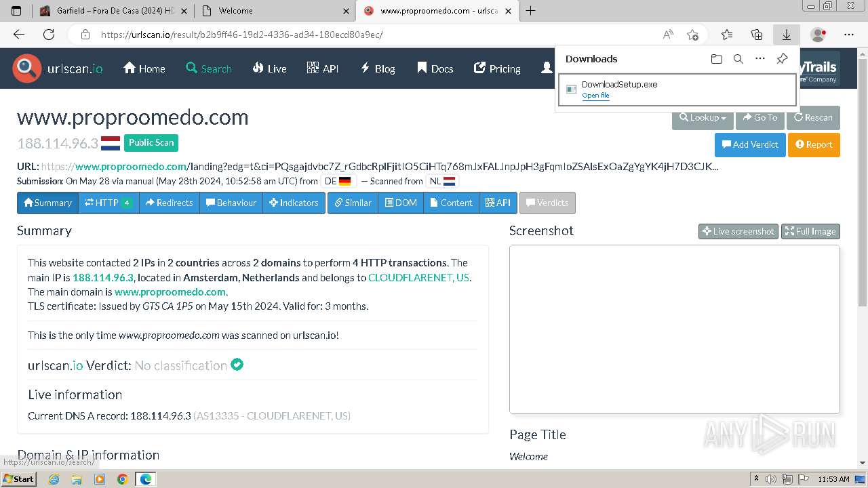Select the DownloadSetup.exe download entry
The width and height of the screenshot is (868, 488).
coord(677,89)
